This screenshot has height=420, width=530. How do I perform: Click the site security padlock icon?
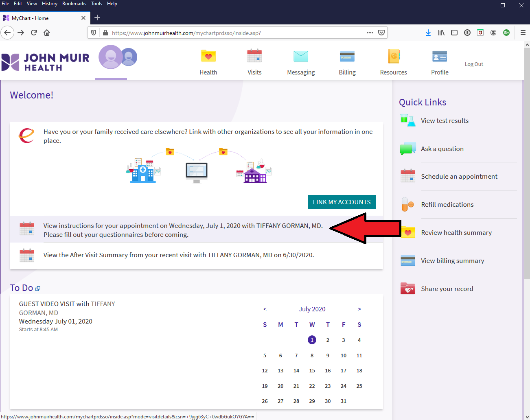pyautogui.click(x=105, y=33)
